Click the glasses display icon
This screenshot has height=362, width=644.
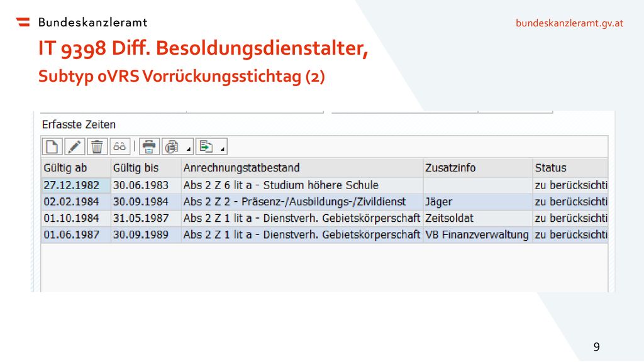click(119, 146)
